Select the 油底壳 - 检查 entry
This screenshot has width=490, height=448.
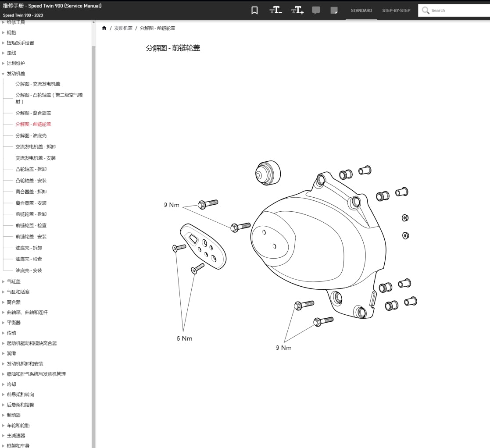point(28,259)
